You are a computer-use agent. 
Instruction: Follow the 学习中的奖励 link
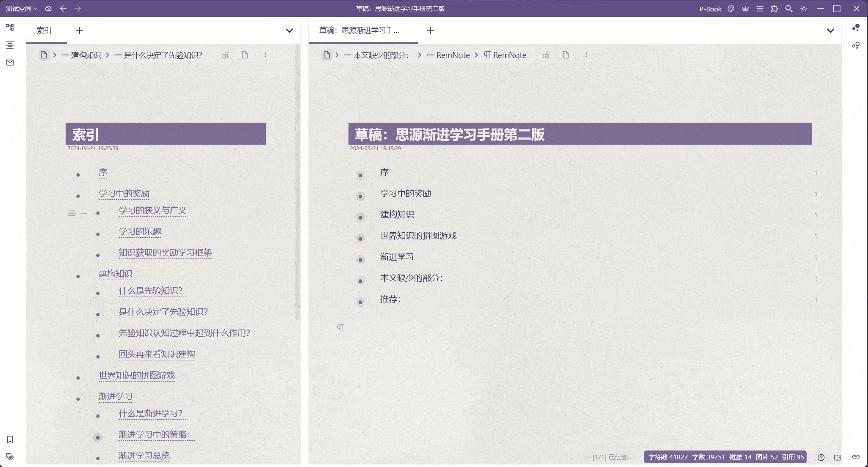point(123,193)
